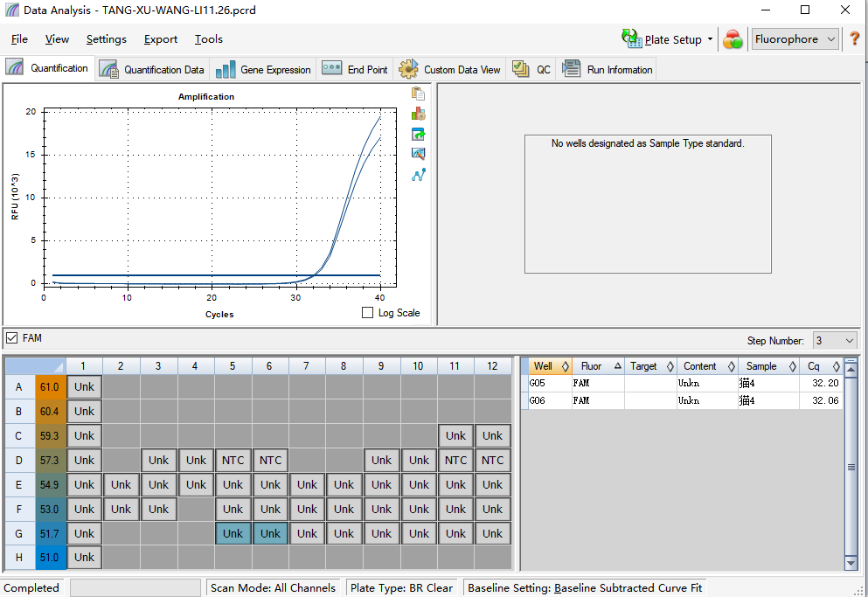Screen dimensions: 868x597
Task: Select plate column 12 header
Action: 492,366
